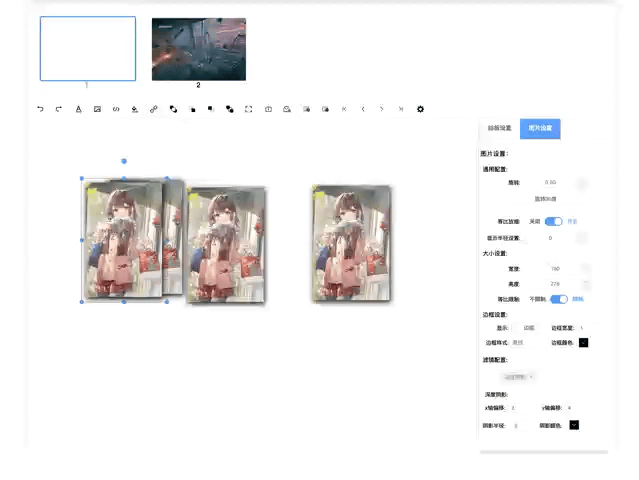
Task: Open the border display dropdown
Action: click(529, 328)
